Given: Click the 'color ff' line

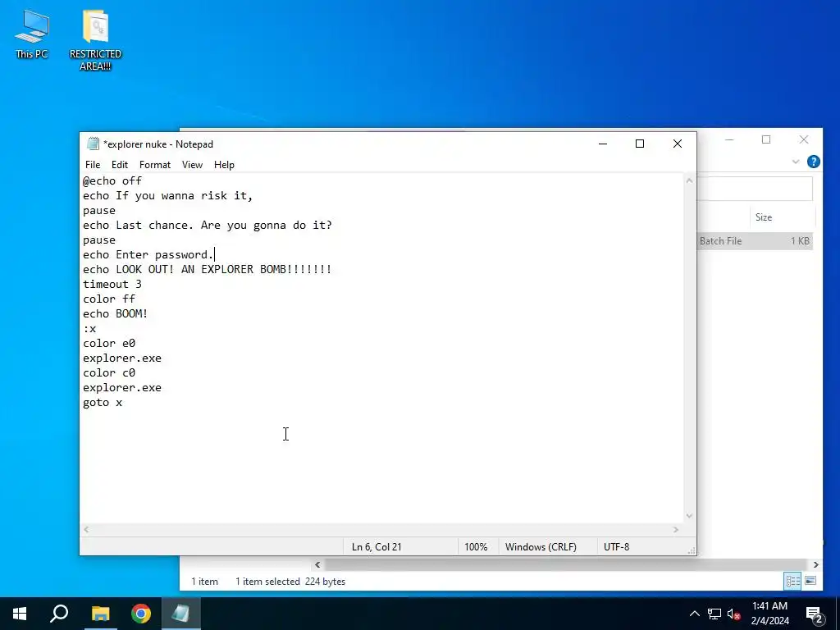Looking at the screenshot, I should click(109, 299).
